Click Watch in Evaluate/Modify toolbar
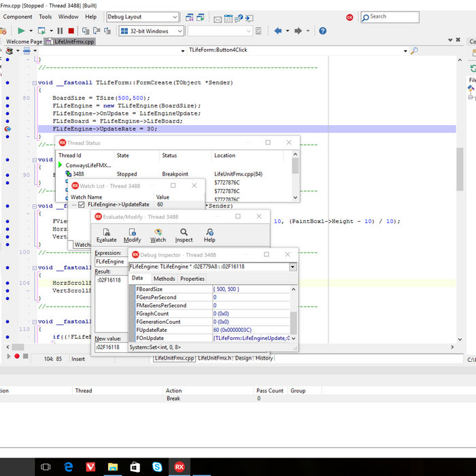The image size is (476, 476). [158, 235]
